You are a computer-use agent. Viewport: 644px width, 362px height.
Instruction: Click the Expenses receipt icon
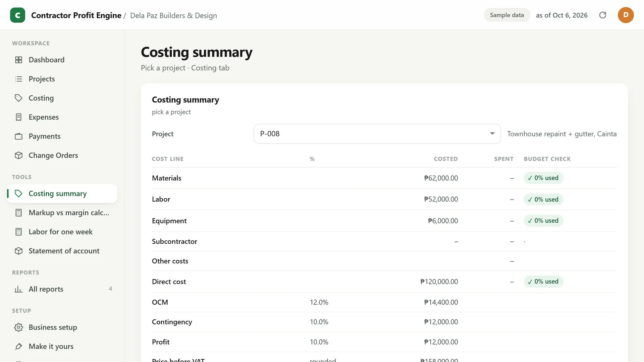19,117
